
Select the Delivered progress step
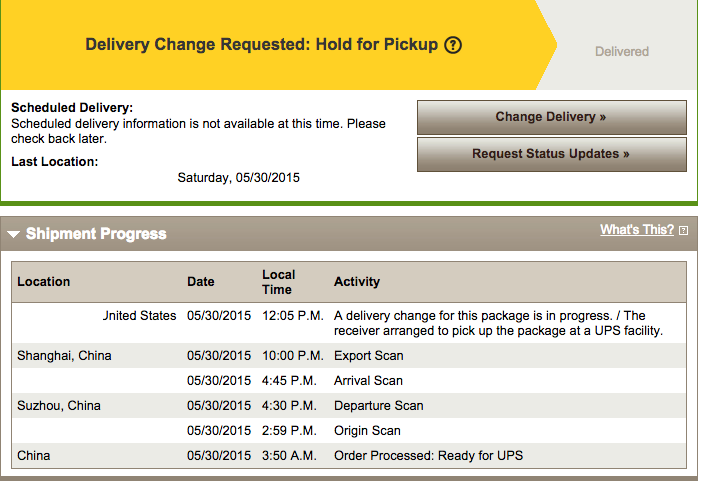tap(621, 51)
